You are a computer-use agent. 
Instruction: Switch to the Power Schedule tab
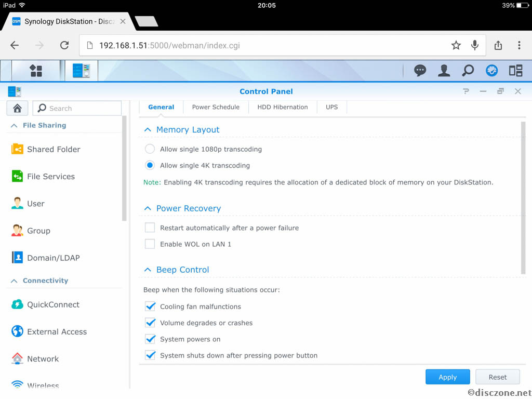216,107
